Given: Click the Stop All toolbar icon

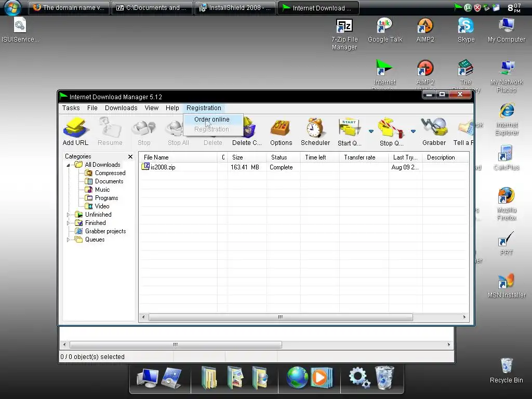Looking at the screenshot, I should pos(175,128).
